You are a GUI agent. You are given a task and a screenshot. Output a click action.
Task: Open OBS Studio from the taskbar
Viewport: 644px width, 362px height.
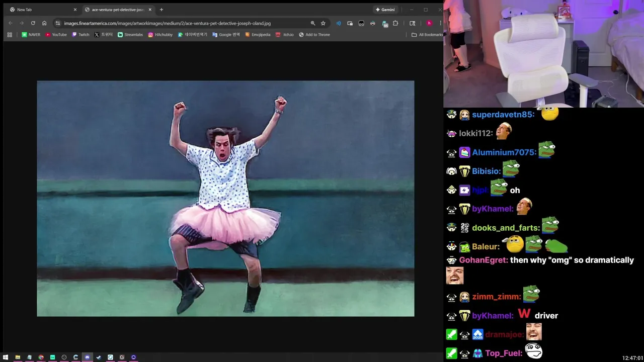click(x=64, y=357)
